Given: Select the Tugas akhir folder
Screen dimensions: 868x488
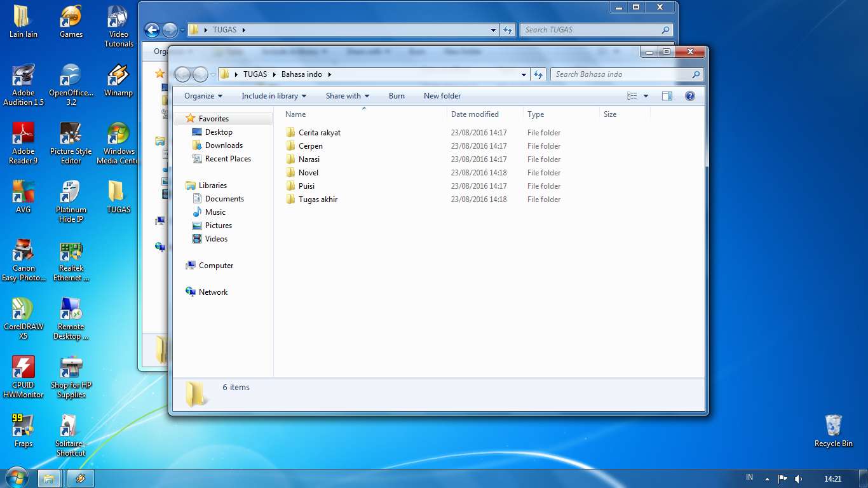Looking at the screenshot, I should click(x=311, y=200).
